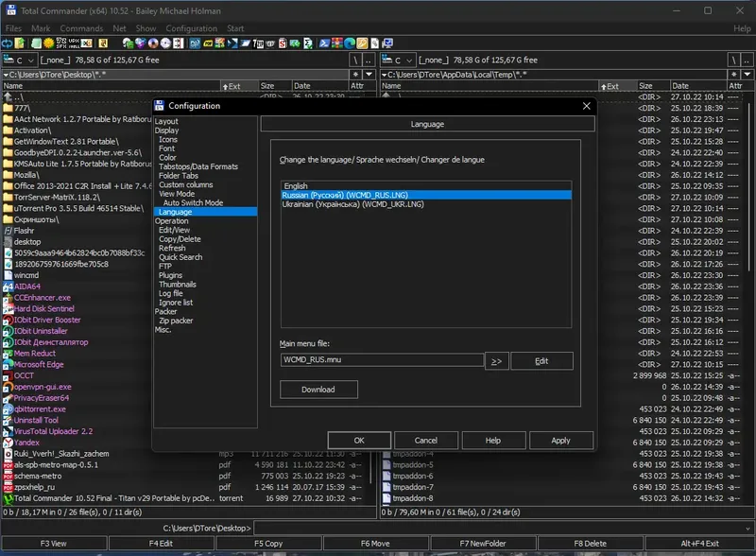Open the left panel drive C dropdown
The height and width of the screenshot is (556, 756).
click(20, 61)
